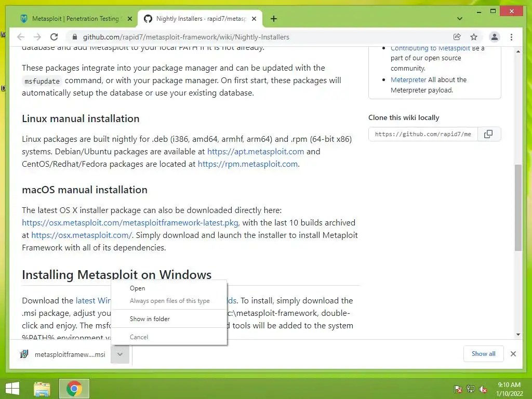Bookmark this page with the star icon

(474, 37)
